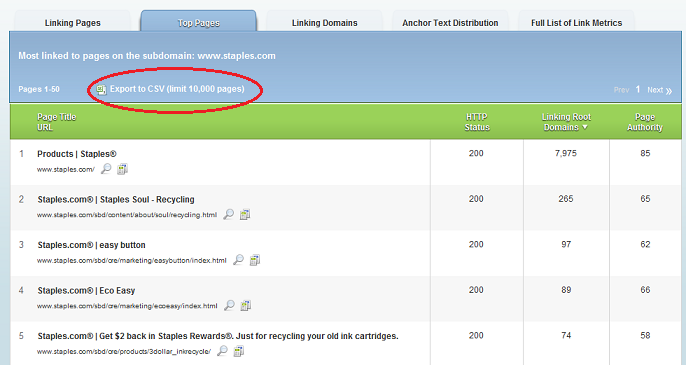686x365 pixels.
Task: Click the magnifier icon beside www.staples.com/
Action: pos(106,169)
